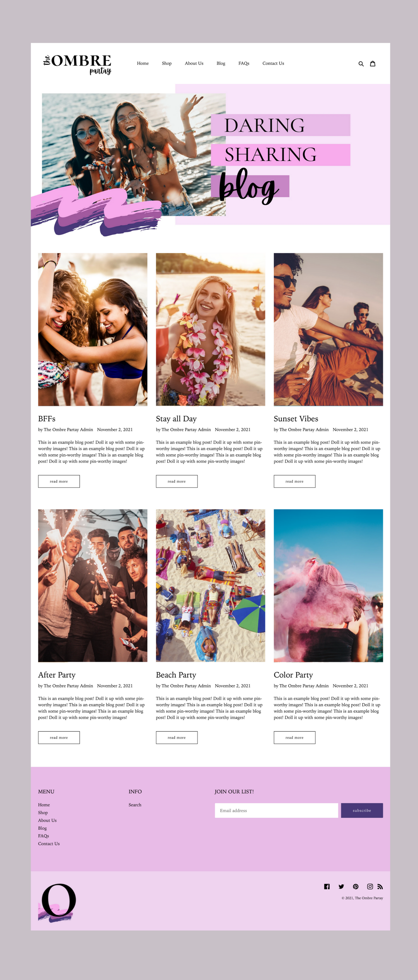Open the shopping bag cart icon
This screenshot has height=980, width=418.
coord(373,64)
